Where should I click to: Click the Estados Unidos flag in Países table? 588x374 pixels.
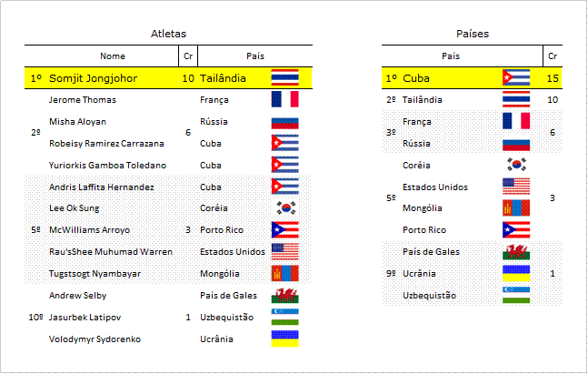tap(516, 187)
